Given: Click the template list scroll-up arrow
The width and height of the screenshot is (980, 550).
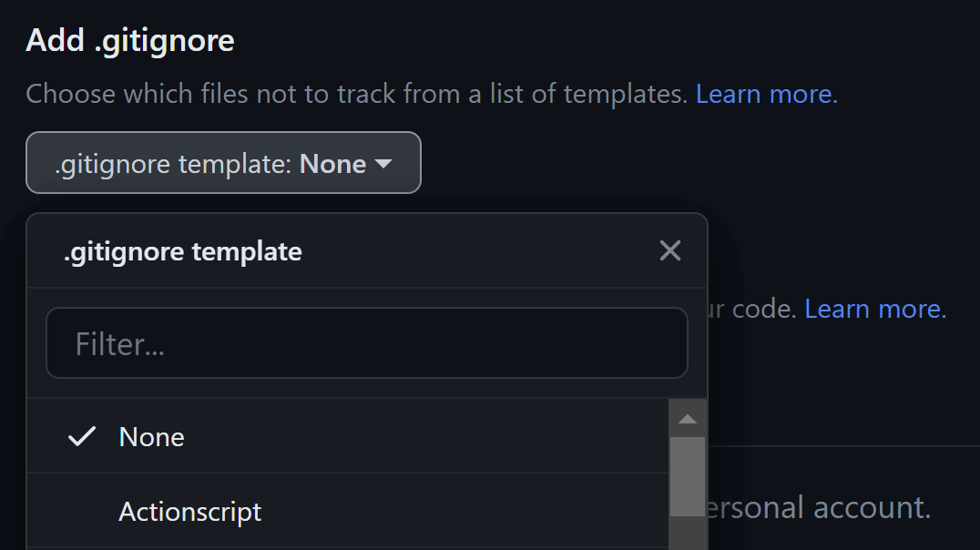Looking at the screenshot, I should pyautogui.click(x=688, y=419).
